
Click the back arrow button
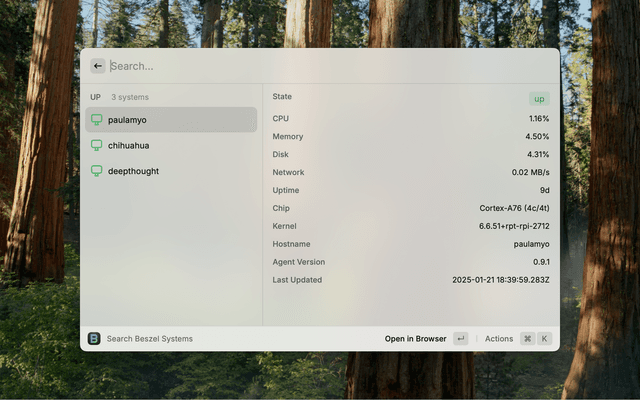point(97,66)
